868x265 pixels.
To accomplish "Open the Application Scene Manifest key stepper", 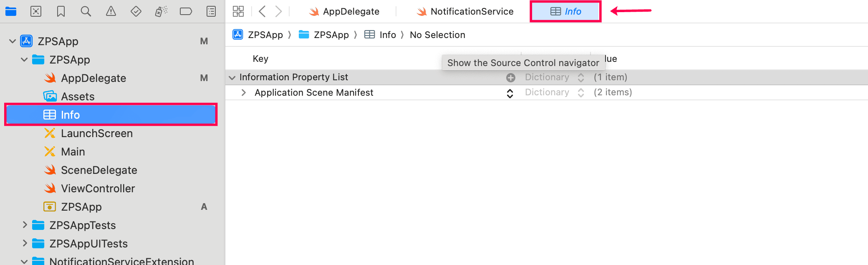I will point(510,93).
